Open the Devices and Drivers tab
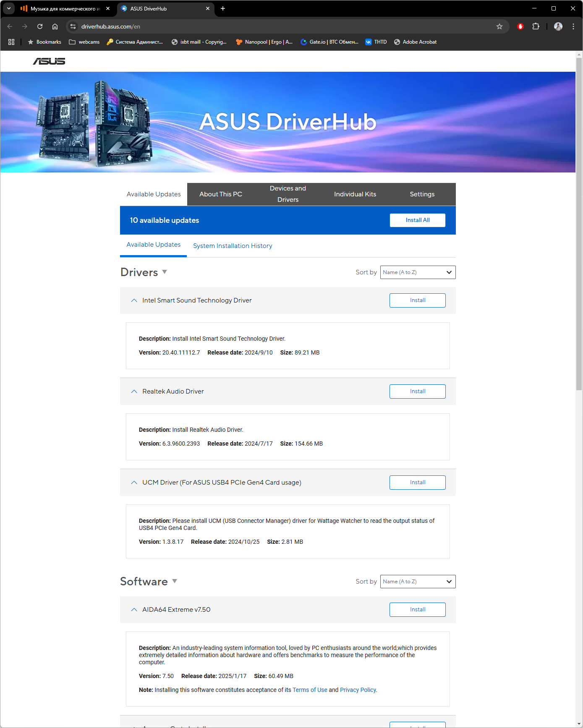 (x=288, y=194)
